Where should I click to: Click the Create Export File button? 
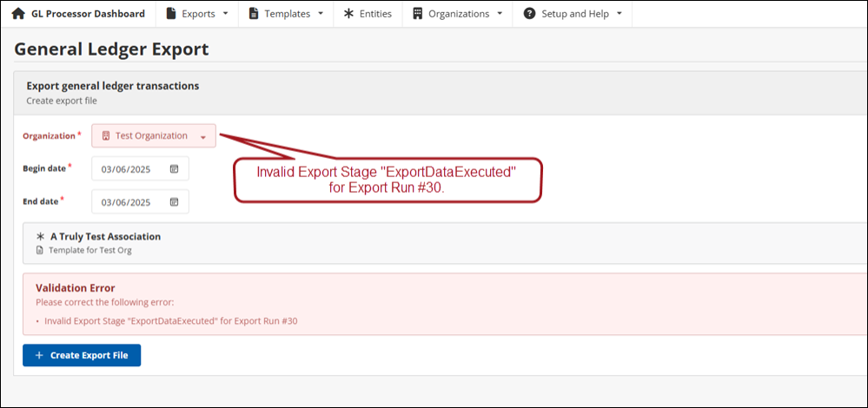pos(82,355)
